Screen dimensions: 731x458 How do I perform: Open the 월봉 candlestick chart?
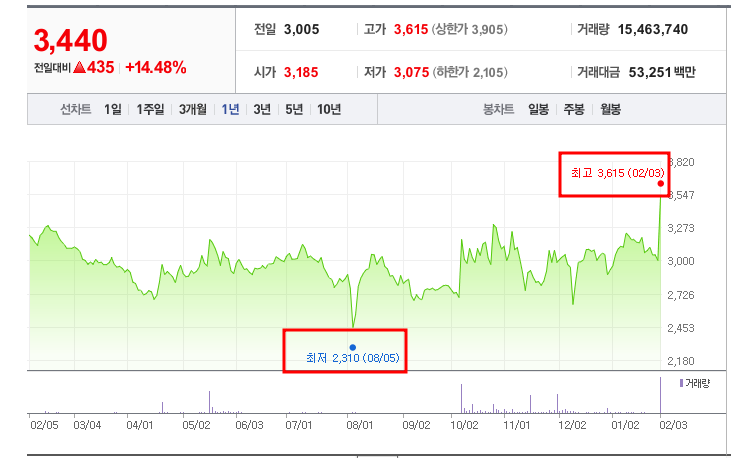tap(610, 109)
